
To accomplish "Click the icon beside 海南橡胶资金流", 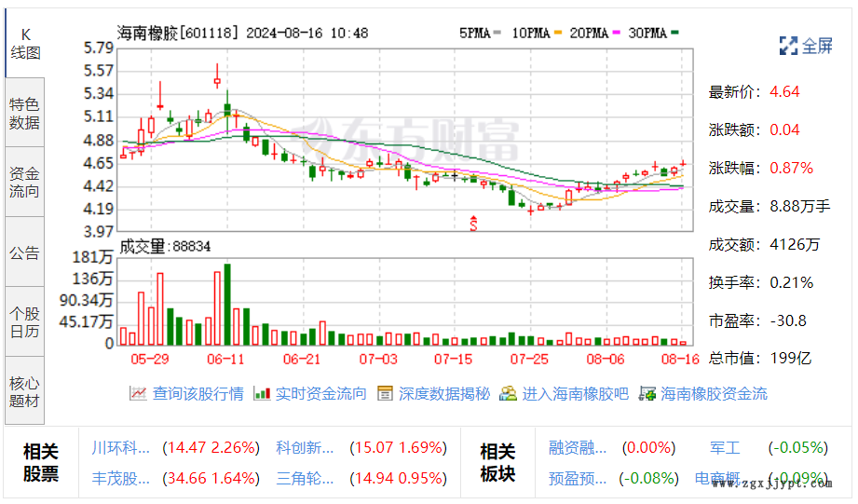I will (x=647, y=393).
